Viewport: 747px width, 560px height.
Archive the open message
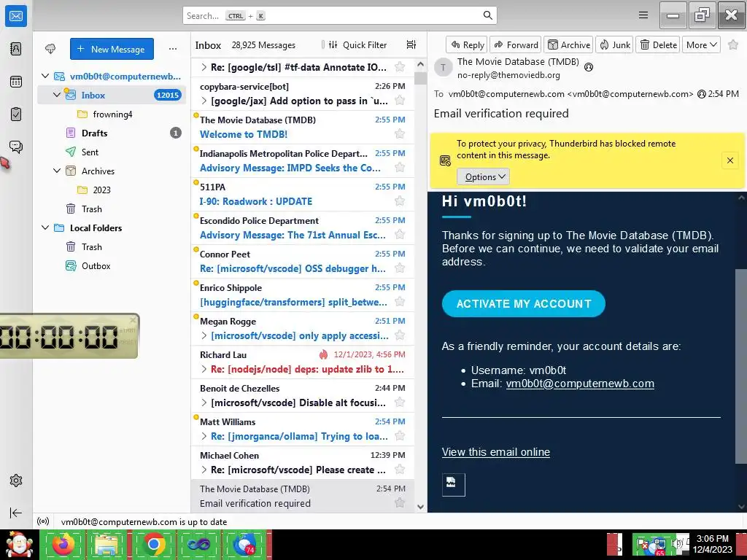568,44
